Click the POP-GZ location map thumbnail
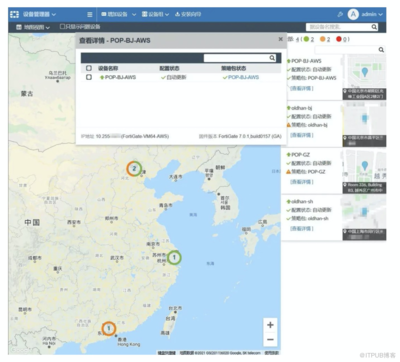This screenshot has height=362, width=400. pyautogui.click(x=364, y=171)
